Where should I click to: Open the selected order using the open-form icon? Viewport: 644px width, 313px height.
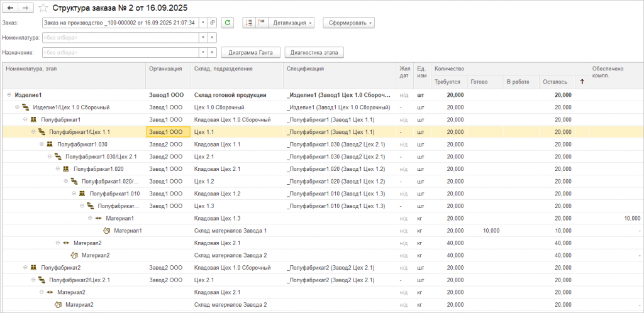point(213,23)
